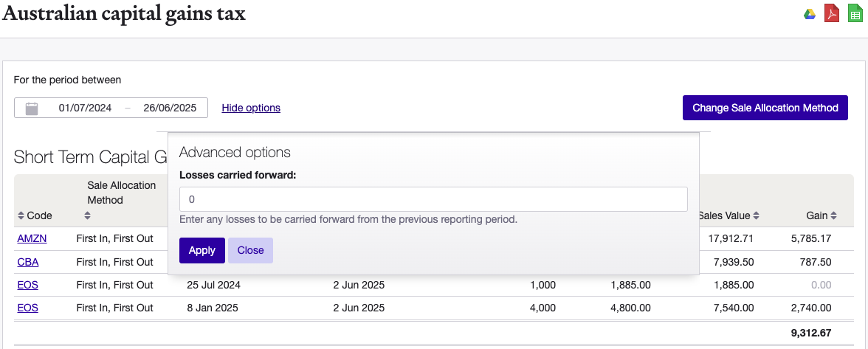Open the calendar icon for date range
868x349 pixels.
coord(32,108)
